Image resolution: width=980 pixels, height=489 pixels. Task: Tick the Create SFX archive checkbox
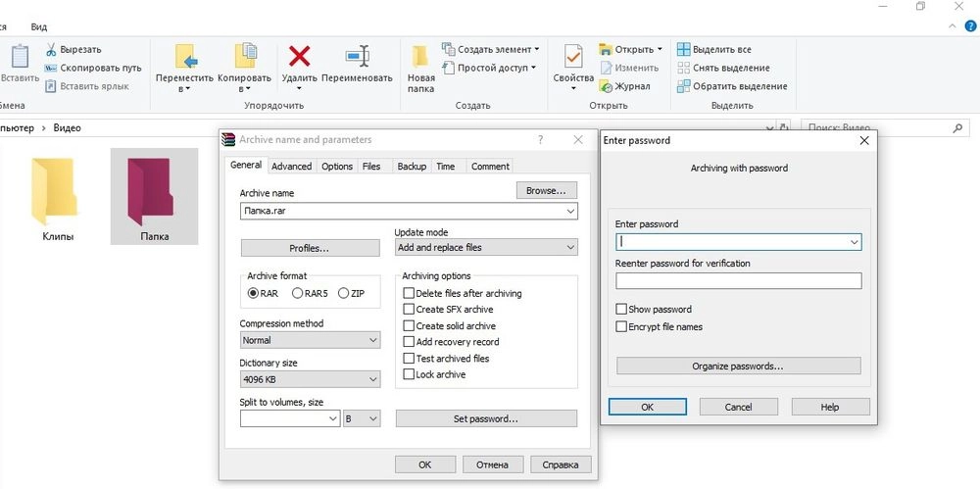[x=410, y=310]
